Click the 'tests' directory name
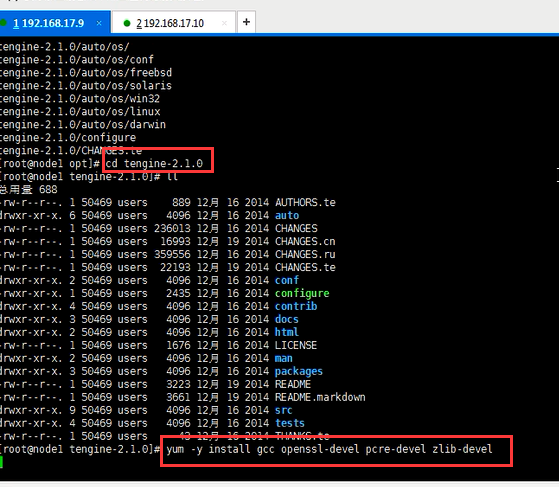559x487 pixels. click(x=290, y=423)
